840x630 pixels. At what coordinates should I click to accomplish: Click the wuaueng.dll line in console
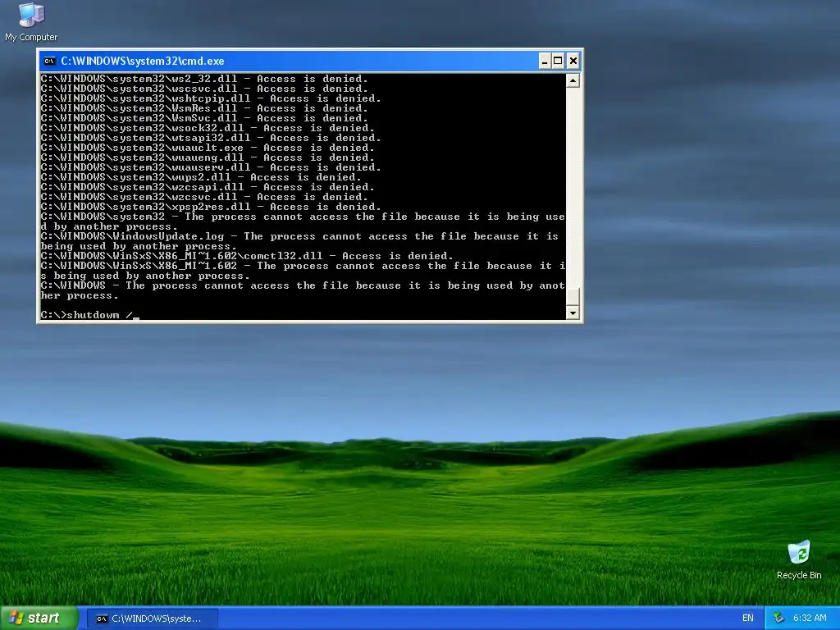[x=208, y=157]
